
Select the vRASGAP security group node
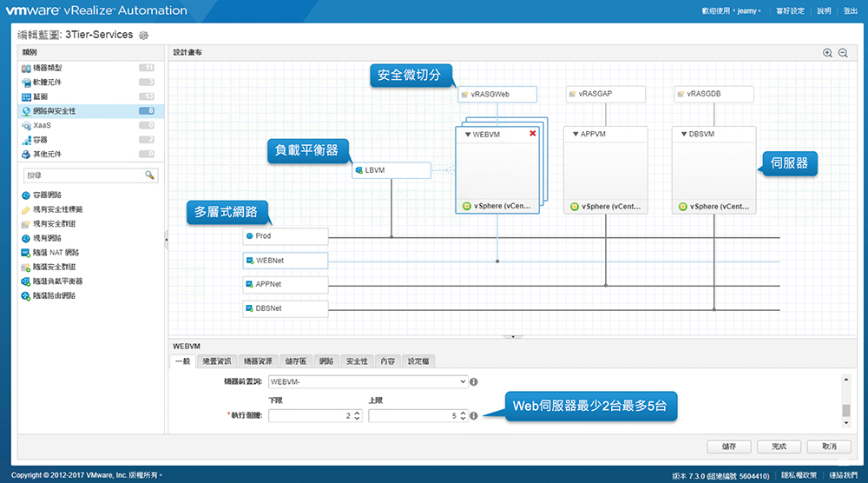pyautogui.click(x=606, y=94)
